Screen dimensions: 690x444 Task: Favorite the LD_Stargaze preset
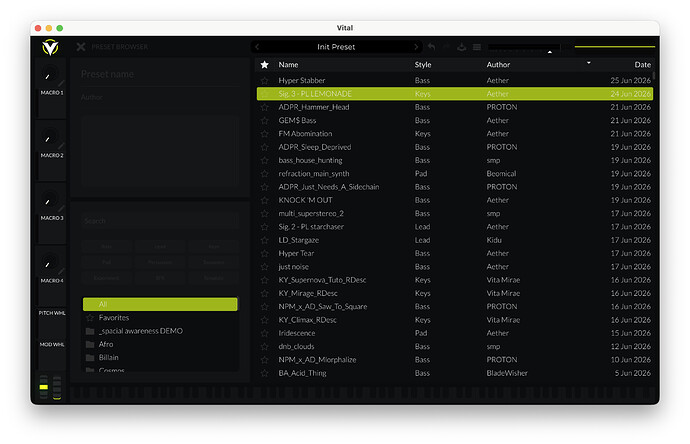coord(264,240)
